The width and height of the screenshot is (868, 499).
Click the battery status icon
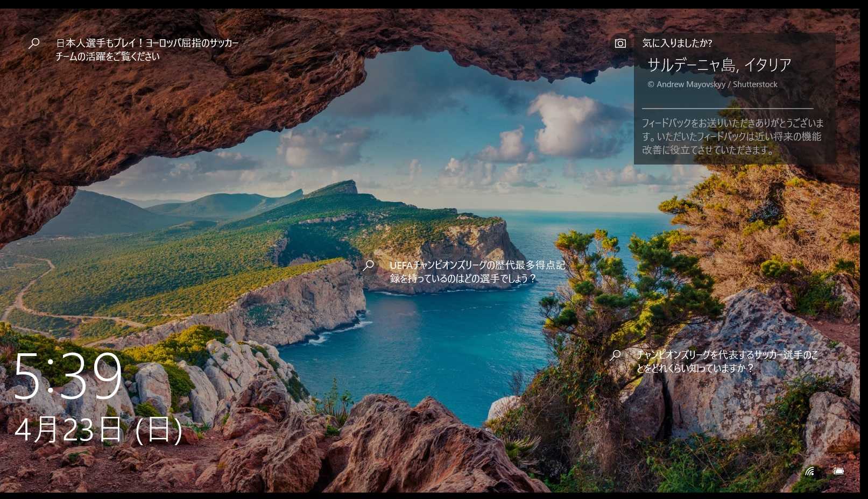click(838, 471)
